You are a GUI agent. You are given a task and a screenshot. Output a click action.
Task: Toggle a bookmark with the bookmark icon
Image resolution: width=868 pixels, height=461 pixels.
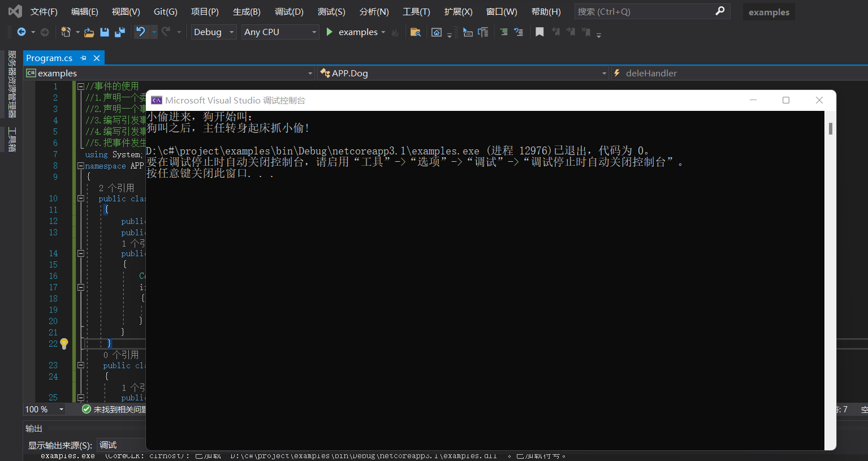(539, 32)
